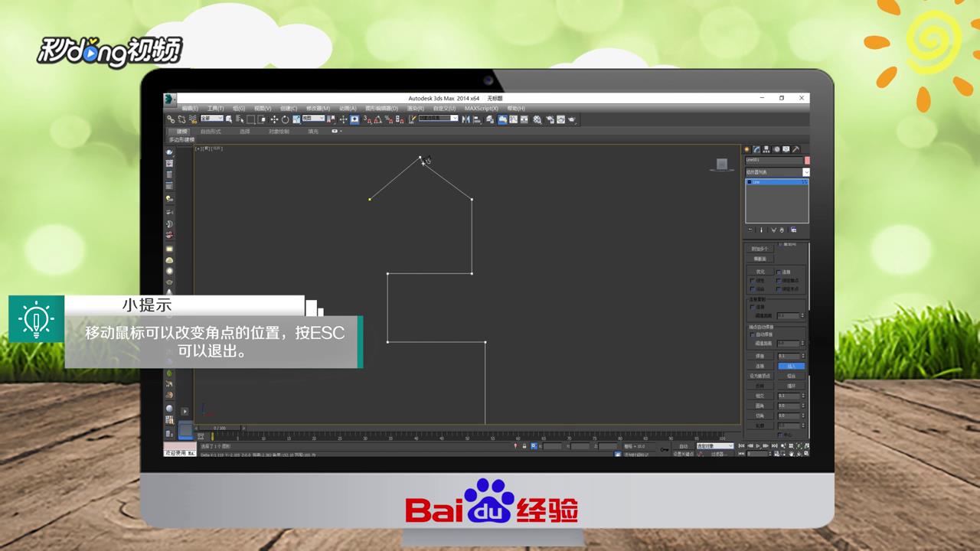Click the Render Production teapot icon
The height and width of the screenshot is (551, 980).
[x=571, y=119]
